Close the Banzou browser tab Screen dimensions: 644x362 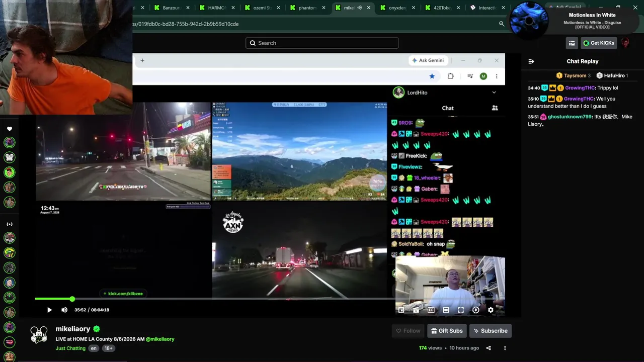(188, 8)
